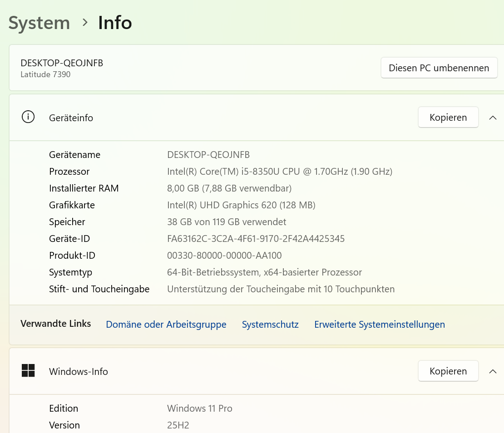
Task: Click the Latitude 7390 model text
Action: pos(45,74)
